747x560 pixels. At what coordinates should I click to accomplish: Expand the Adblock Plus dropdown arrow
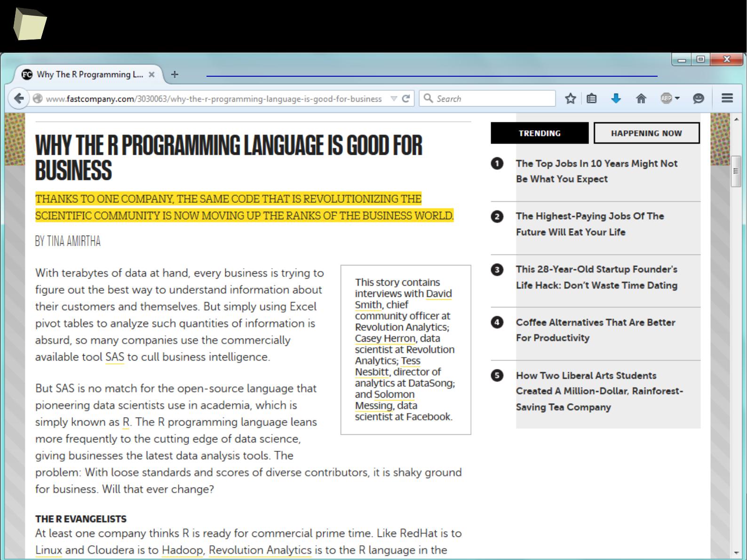(x=677, y=98)
